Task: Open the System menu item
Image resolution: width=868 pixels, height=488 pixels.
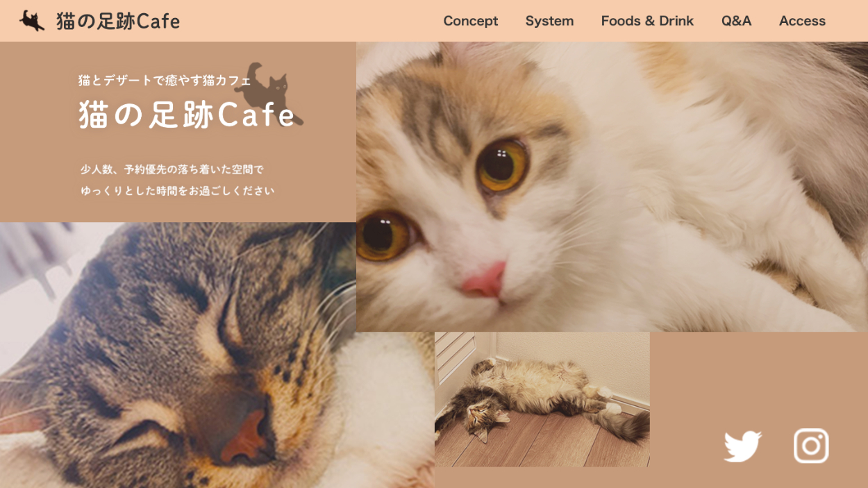Action: [549, 21]
